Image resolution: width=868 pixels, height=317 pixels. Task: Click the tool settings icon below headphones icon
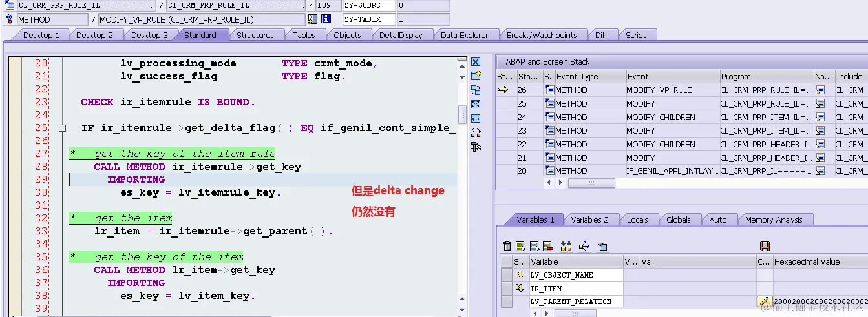click(x=476, y=147)
